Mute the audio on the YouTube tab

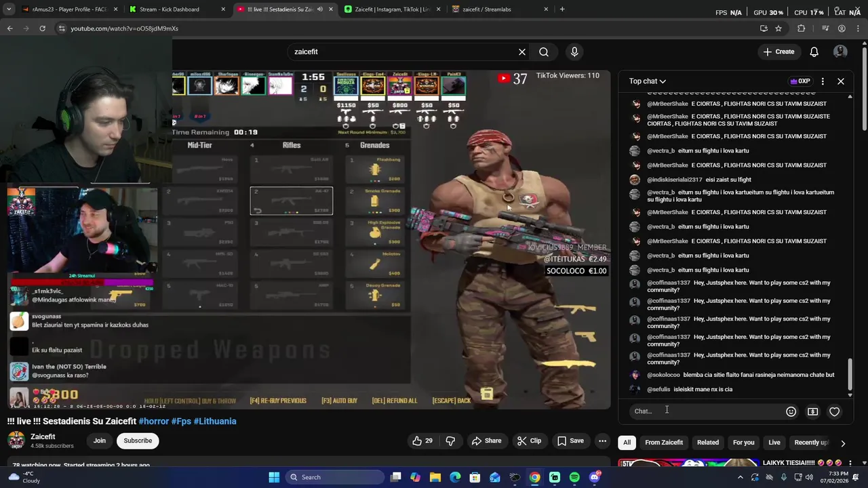click(320, 9)
